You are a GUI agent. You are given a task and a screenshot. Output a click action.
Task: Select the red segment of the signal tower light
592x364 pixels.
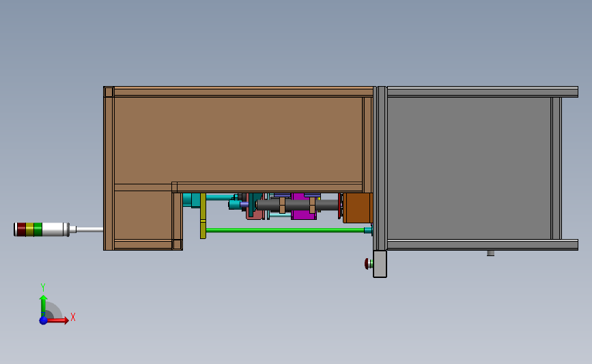pos(22,229)
